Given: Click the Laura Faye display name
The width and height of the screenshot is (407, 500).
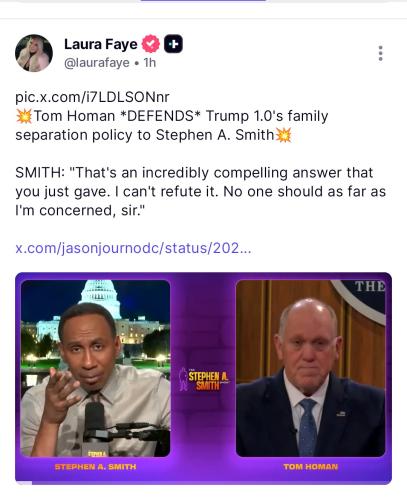Looking at the screenshot, I should 101,44.
